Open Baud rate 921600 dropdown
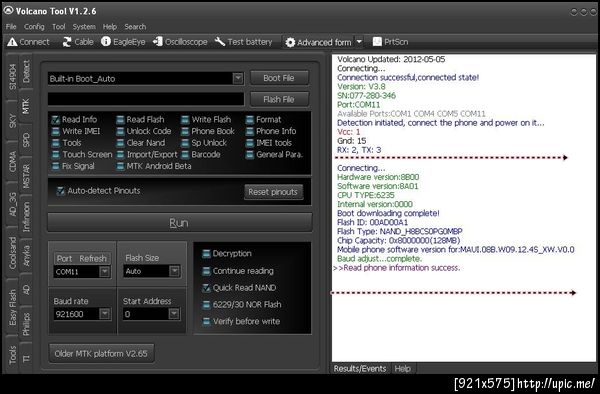 pyautogui.click(x=104, y=314)
